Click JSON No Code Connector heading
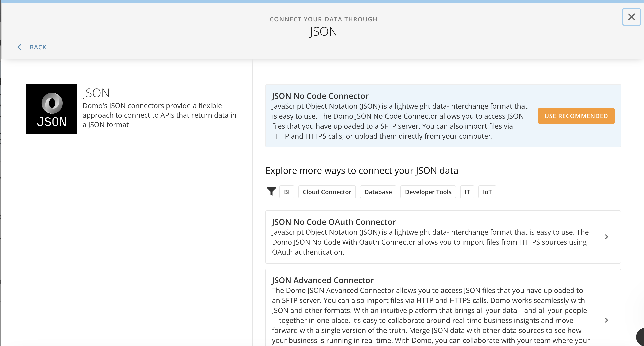Viewport: 644px width, 346px height. pos(320,96)
